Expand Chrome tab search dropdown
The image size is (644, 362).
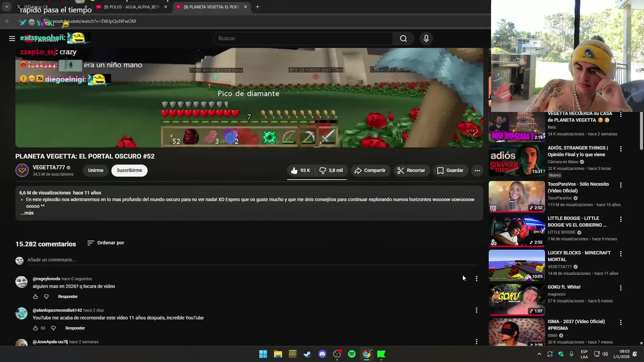7,7
